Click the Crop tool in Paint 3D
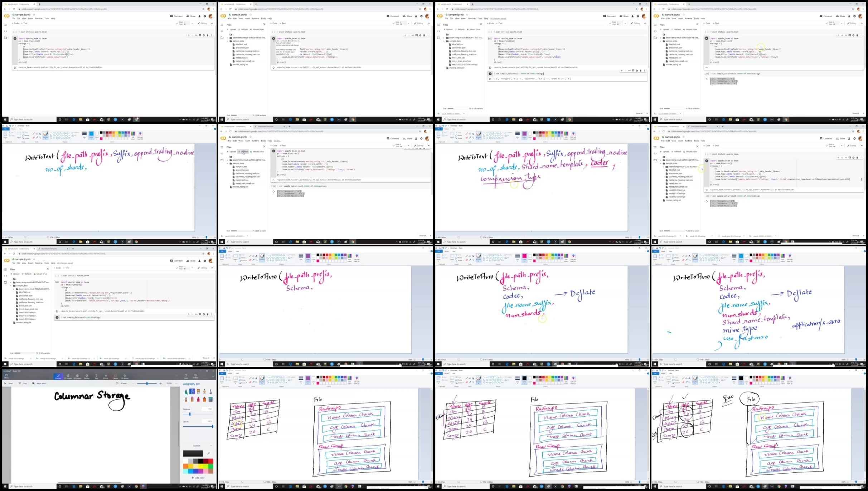The width and height of the screenshot is (868, 491). (x=23, y=383)
